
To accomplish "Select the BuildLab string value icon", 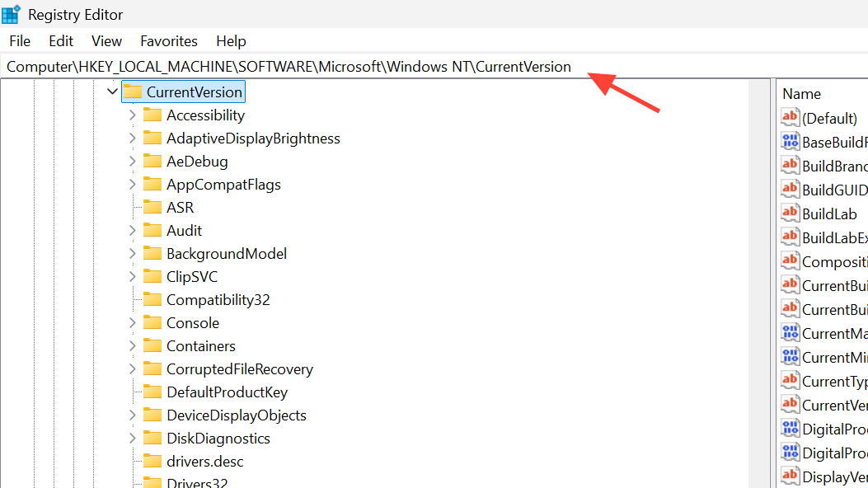I will click(791, 213).
